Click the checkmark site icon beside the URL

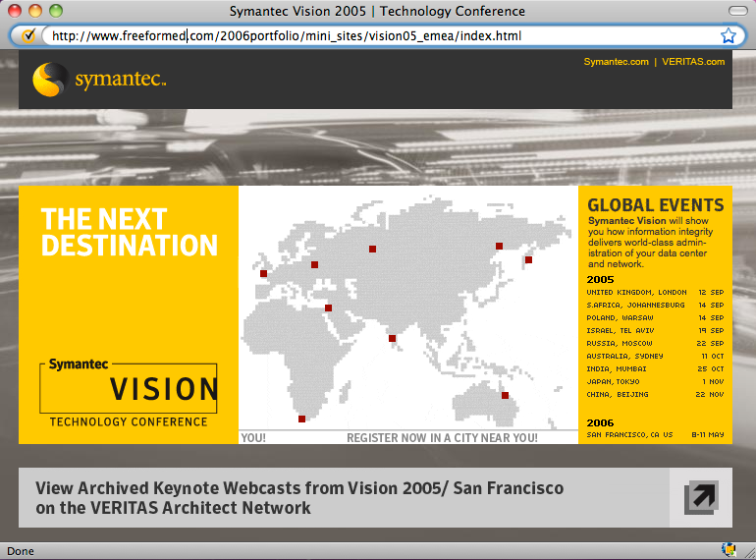point(28,35)
